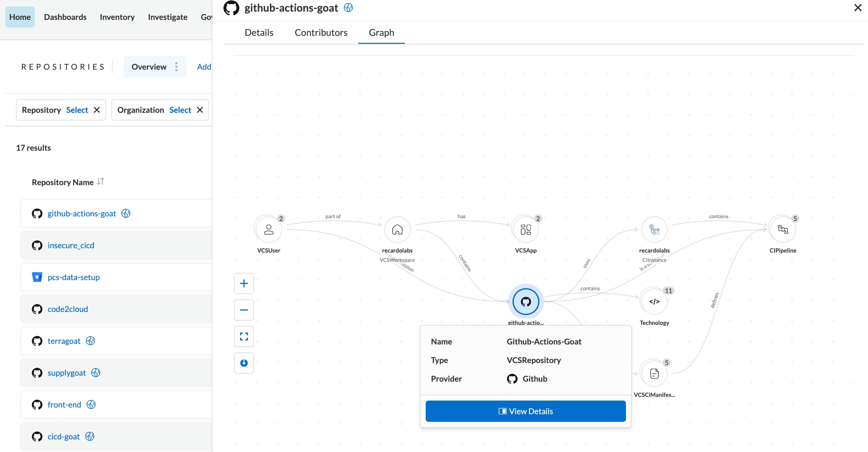Expand the Repository dropdown filter
Screen dimensions: 868x452
click(x=78, y=110)
